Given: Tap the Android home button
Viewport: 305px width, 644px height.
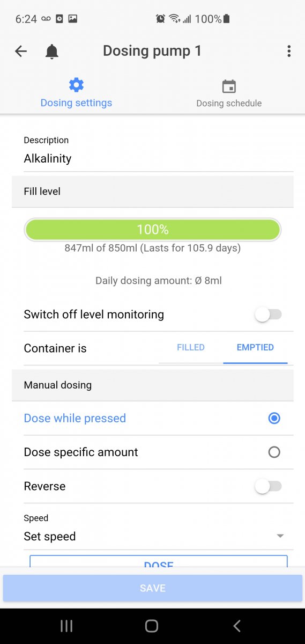Looking at the screenshot, I should tap(152, 626).
